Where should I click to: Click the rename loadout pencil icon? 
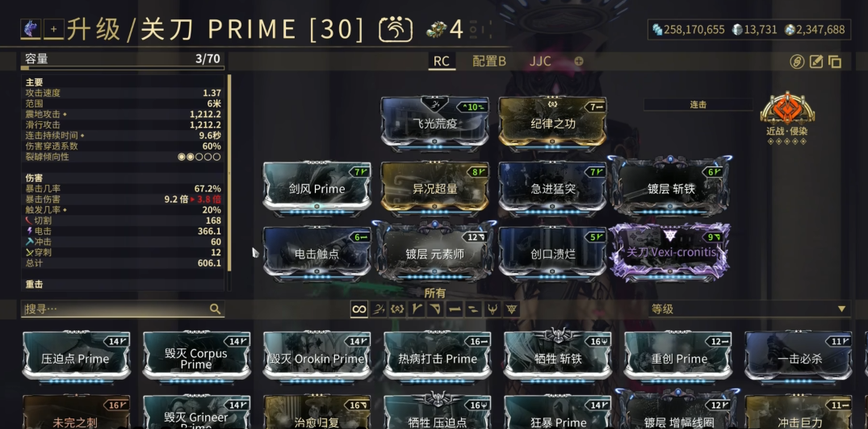[816, 61]
